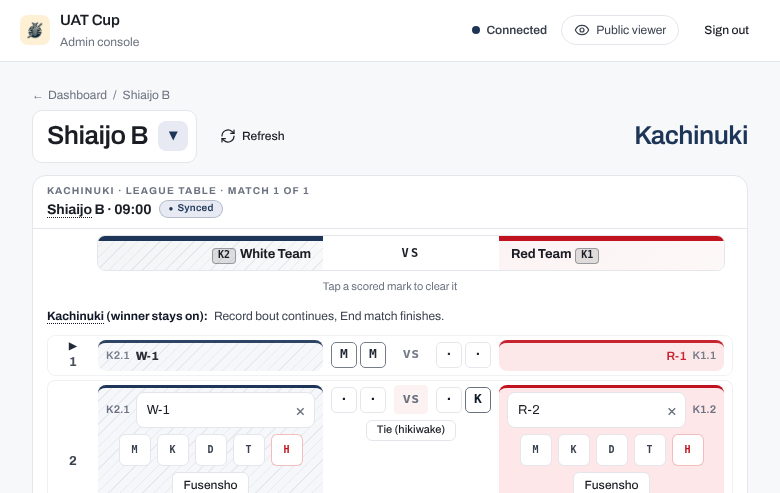Screen dimensions: 780x493
Task: Score T for white W-1 in bout 2
Action: 249,450
